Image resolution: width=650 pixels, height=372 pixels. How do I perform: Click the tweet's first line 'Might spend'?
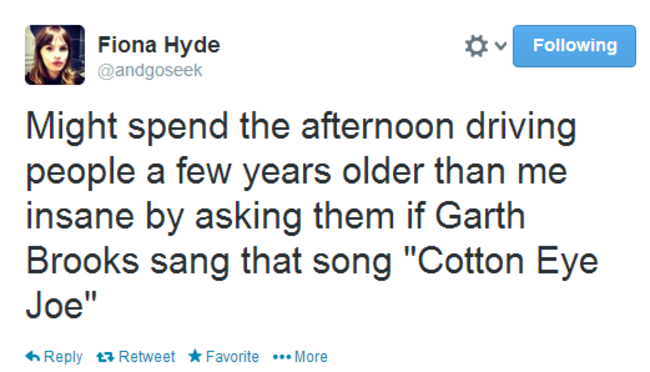coord(127,126)
